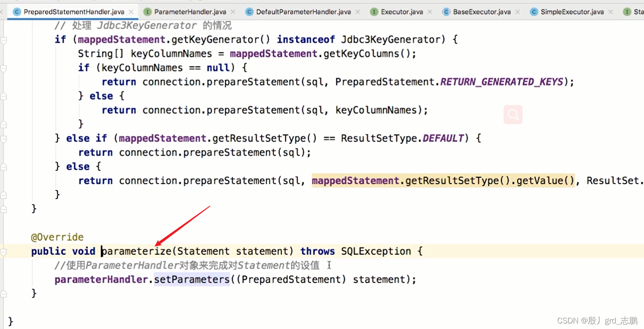
Task: Collapse the parameterize method fold marker
Action: point(3,252)
